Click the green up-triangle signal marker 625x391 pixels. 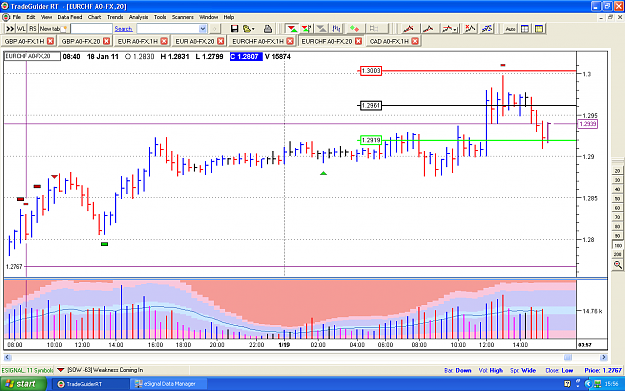(x=323, y=173)
